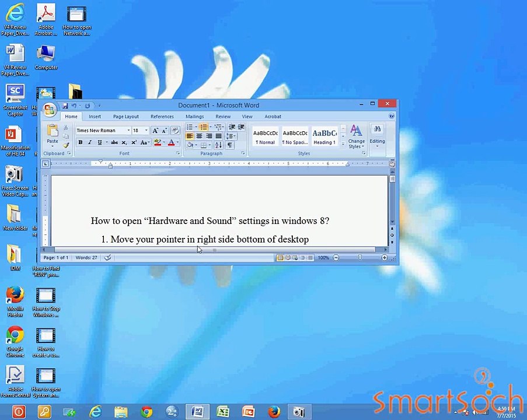
Task: Open the Review ribbon tab
Action: pyautogui.click(x=223, y=116)
